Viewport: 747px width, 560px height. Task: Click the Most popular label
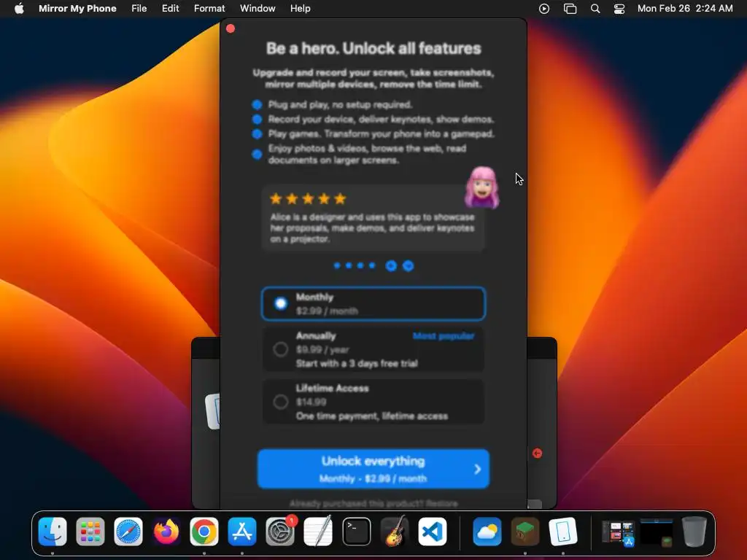(444, 336)
